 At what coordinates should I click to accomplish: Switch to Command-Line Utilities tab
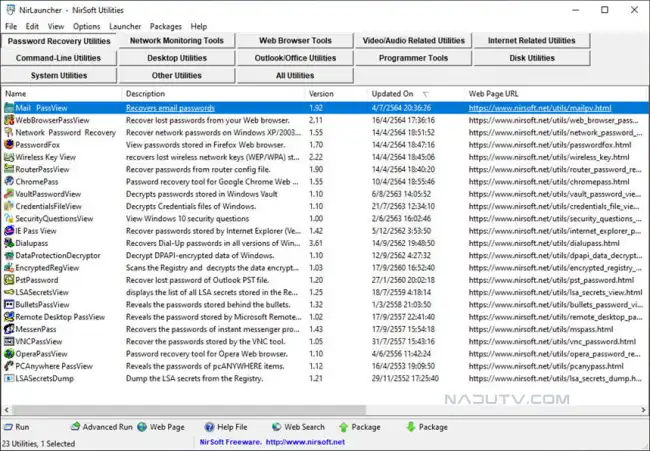click(58, 58)
